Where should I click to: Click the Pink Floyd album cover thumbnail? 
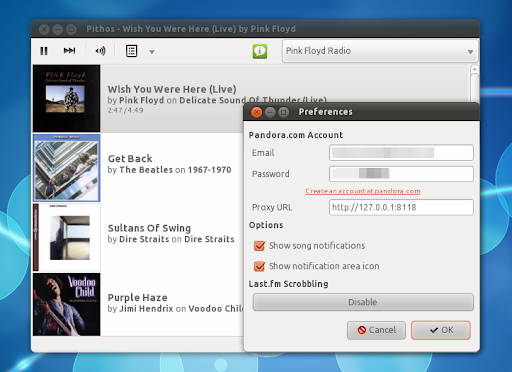[66, 99]
